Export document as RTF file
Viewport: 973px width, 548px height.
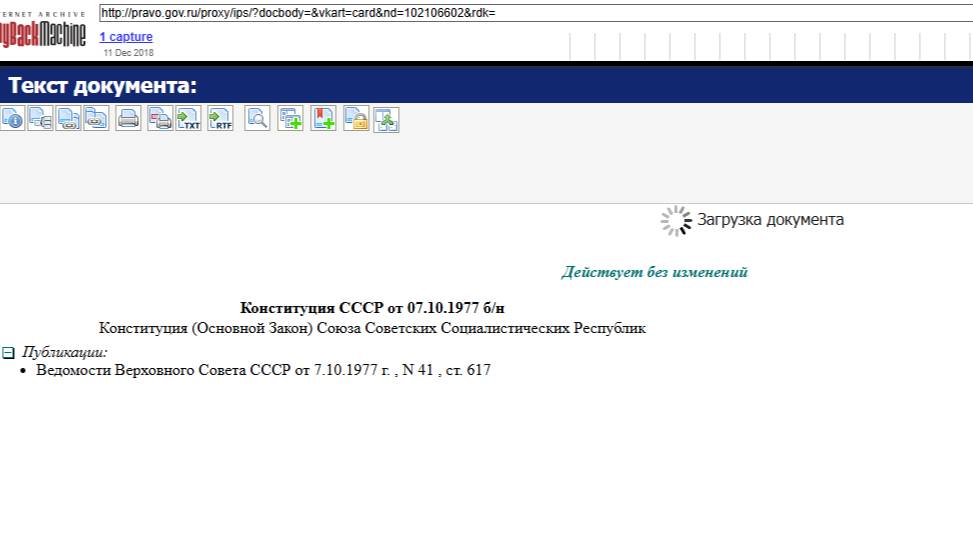click(x=220, y=119)
